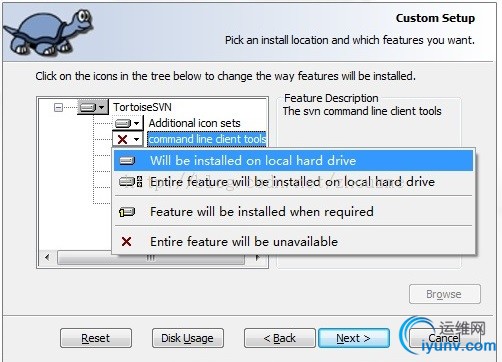Open command line client tools X dropdown
This screenshot has height=362, width=502.
pyautogui.click(x=128, y=139)
